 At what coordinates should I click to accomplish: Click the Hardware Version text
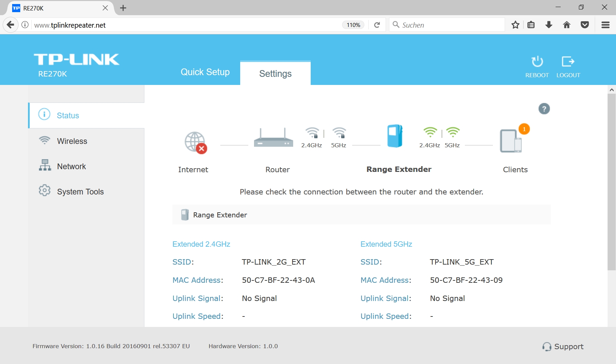pos(243,346)
